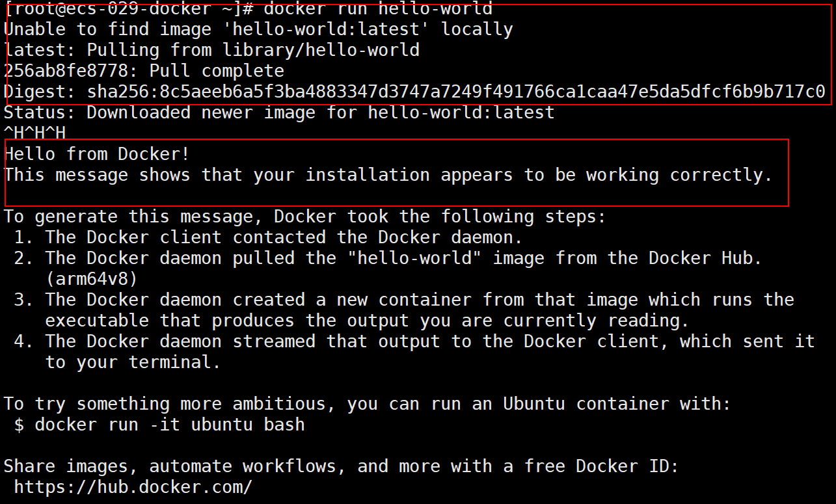
Task: Select step 2 line about pulling 'hello-world' image
Action: coord(388,258)
